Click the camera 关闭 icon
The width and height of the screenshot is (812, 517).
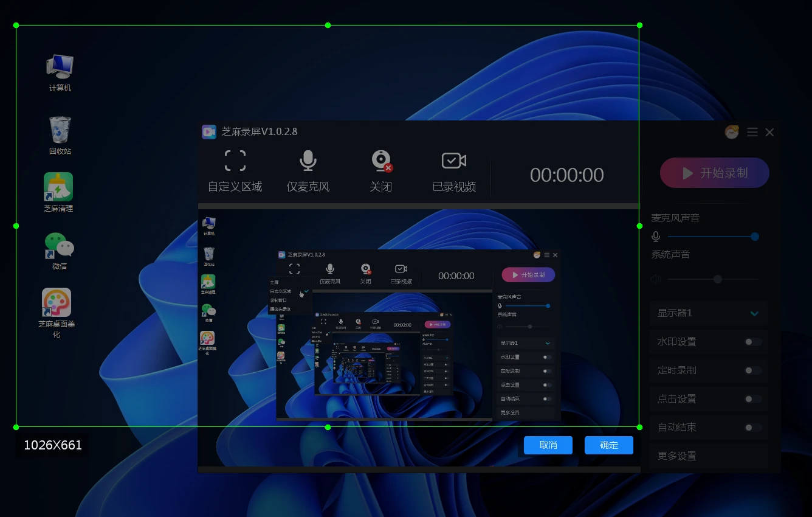[x=382, y=161]
